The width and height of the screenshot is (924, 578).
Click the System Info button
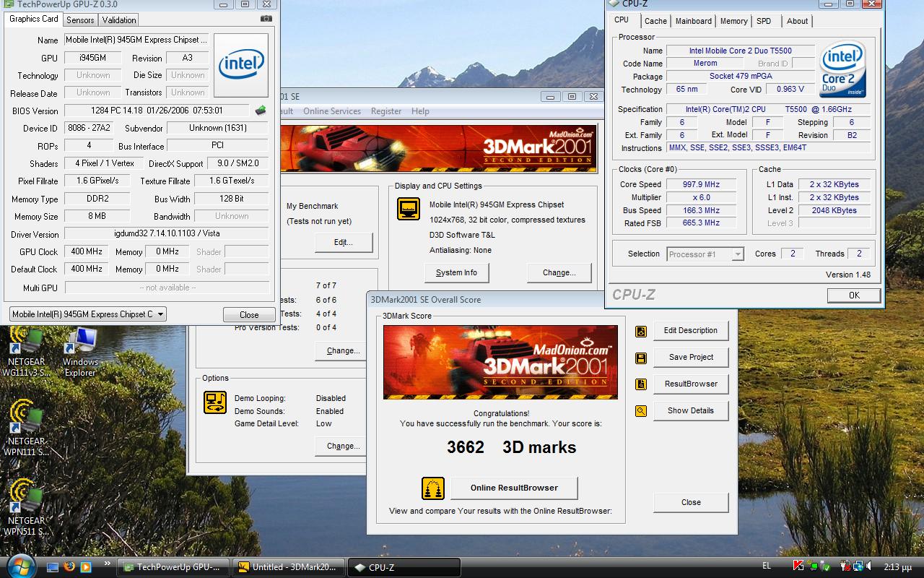[x=456, y=273]
